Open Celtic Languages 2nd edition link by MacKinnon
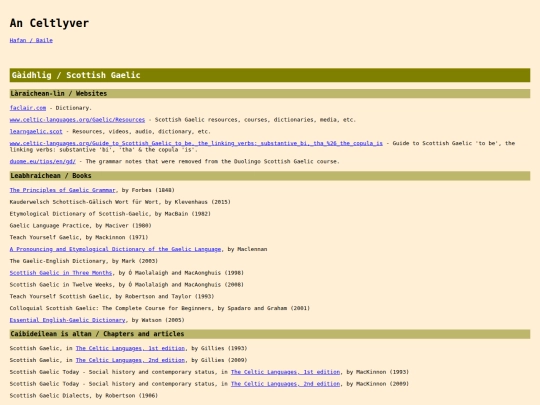Viewport: 540px width, 405px height. coord(285,384)
